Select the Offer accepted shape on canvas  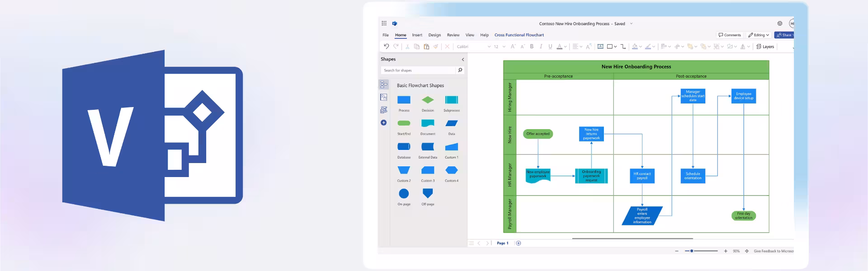pos(538,134)
